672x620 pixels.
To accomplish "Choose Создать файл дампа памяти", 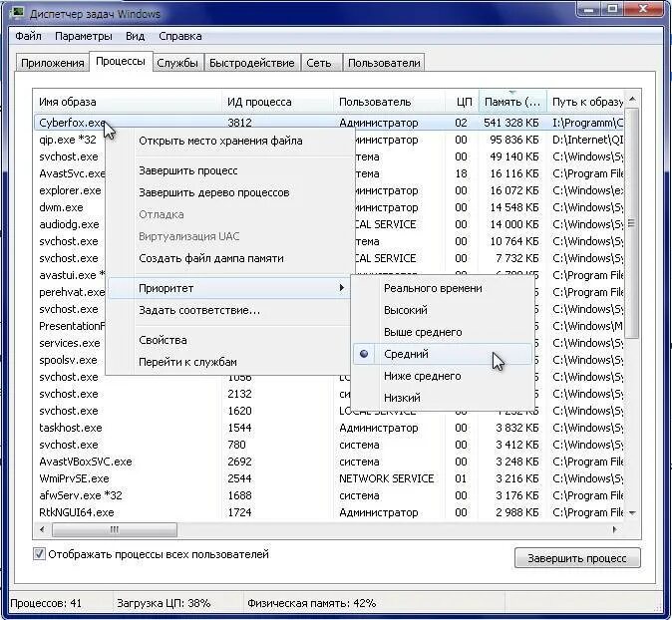I will coord(228,258).
